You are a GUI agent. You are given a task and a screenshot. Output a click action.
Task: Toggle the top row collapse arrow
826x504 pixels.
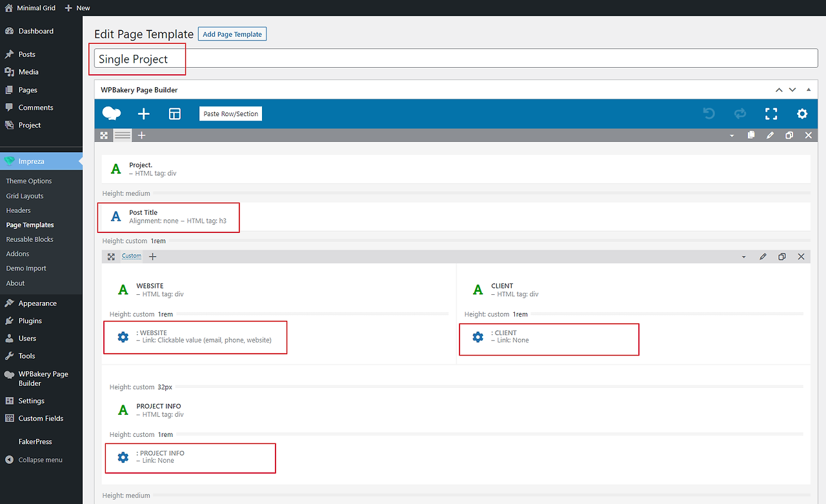(732, 136)
